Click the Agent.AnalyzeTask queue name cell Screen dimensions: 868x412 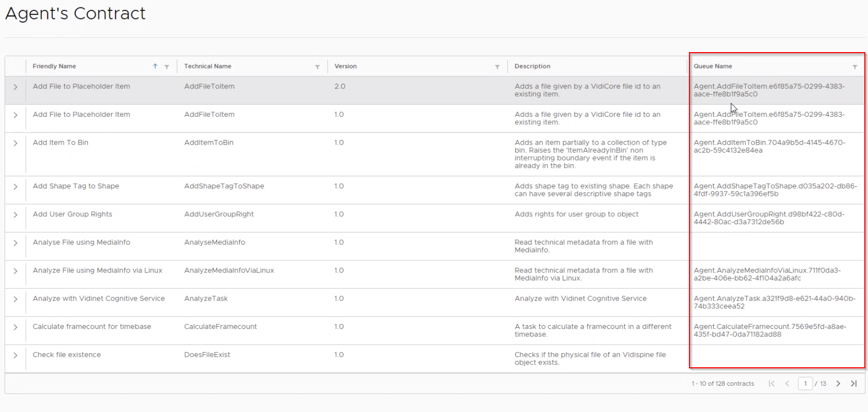(774, 302)
